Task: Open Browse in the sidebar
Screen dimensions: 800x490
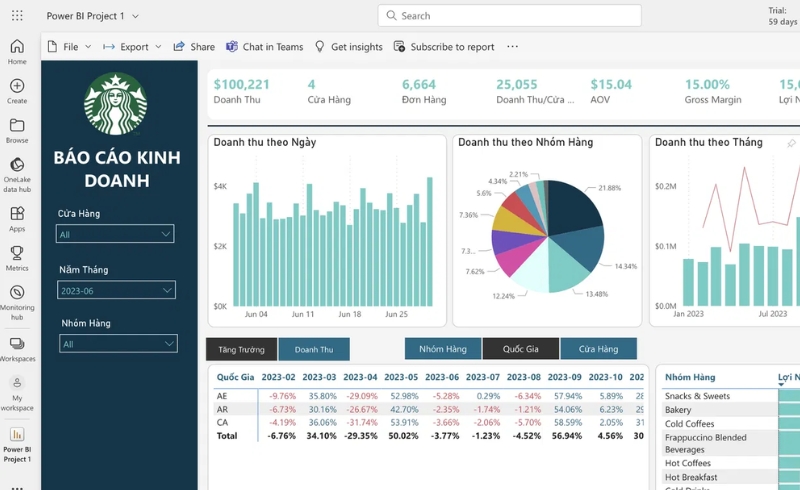Action: pyautogui.click(x=17, y=131)
